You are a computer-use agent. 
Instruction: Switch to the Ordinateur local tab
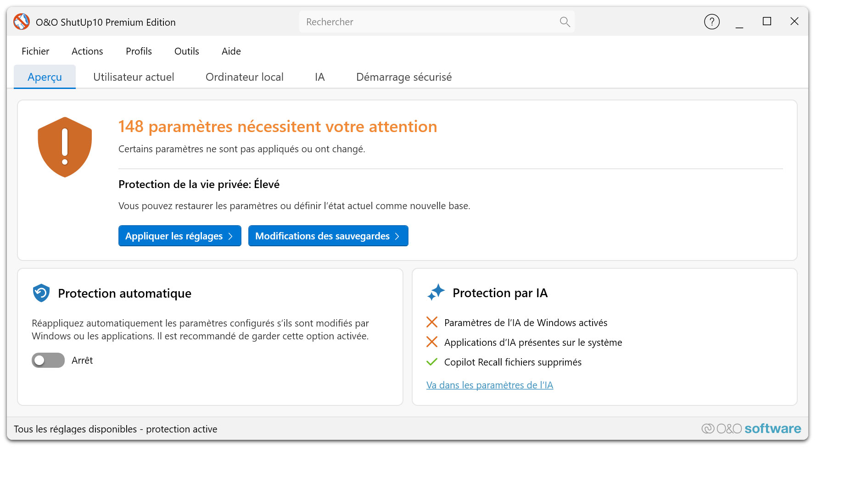click(x=245, y=77)
